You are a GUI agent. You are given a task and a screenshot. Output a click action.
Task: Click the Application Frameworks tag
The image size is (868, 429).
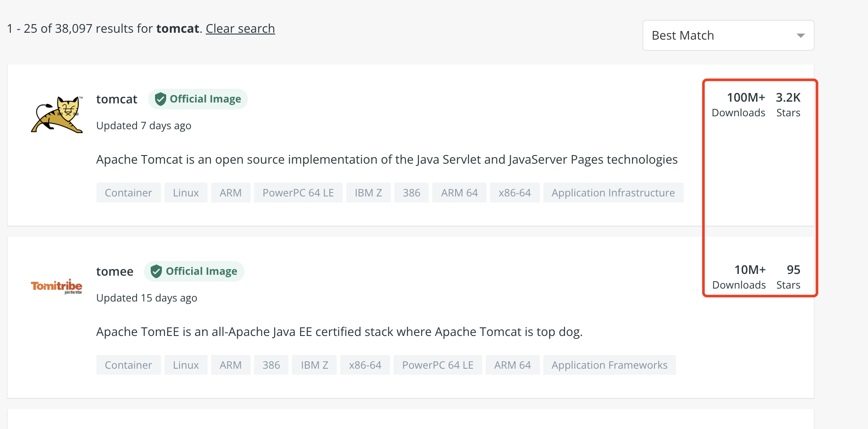[609, 365]
